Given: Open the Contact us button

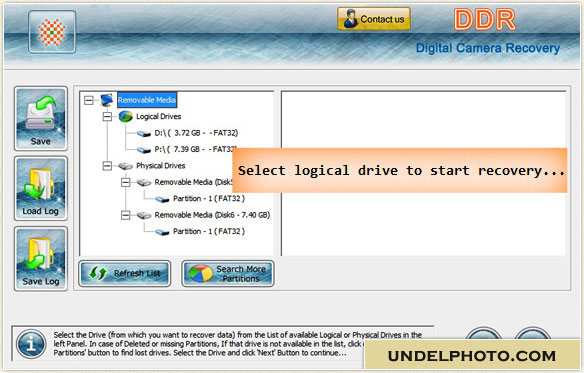Looking at the screenshot, I should pos(374,19).
